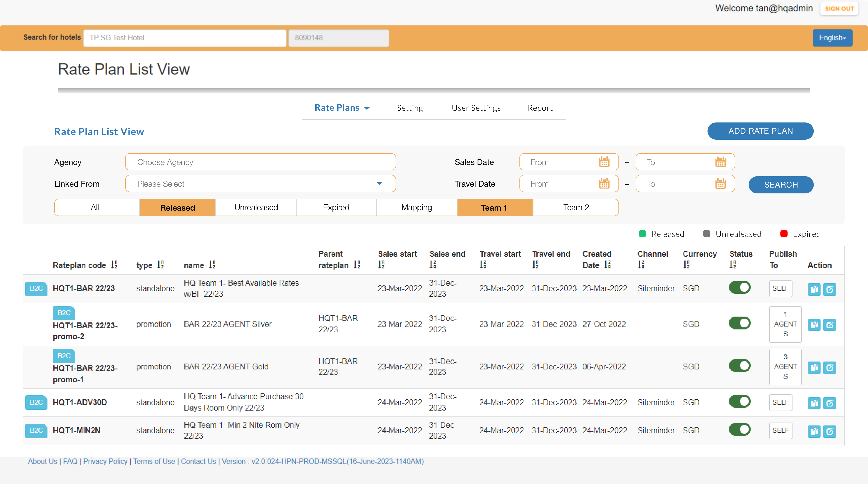Image resolution: width=868 pixels, height=484 pixels.
Task: Sort by Sales start column icon
Action: [381, 265]
